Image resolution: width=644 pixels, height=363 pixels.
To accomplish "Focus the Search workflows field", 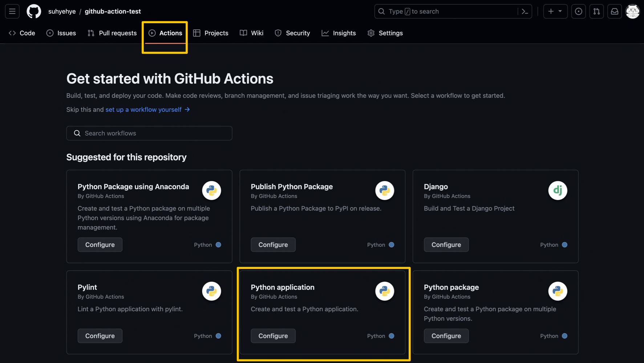I will click(x=149, y=133).
